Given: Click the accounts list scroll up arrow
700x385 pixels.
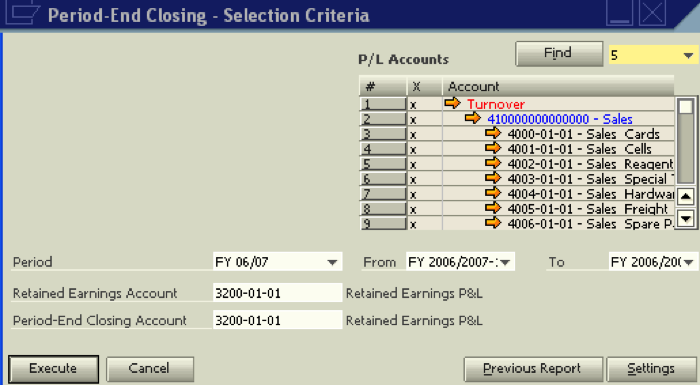Looking at the screenshot, I should click(x=686, y=196).
